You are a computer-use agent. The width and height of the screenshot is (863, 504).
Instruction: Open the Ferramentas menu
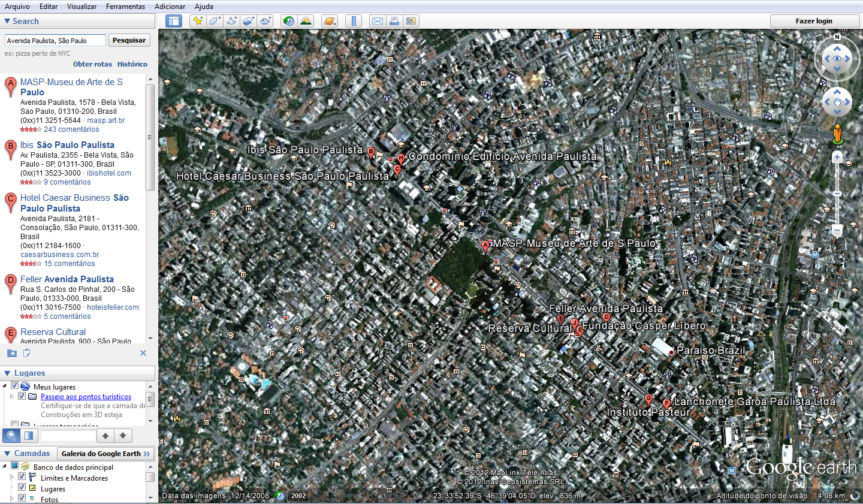(125, 7)
